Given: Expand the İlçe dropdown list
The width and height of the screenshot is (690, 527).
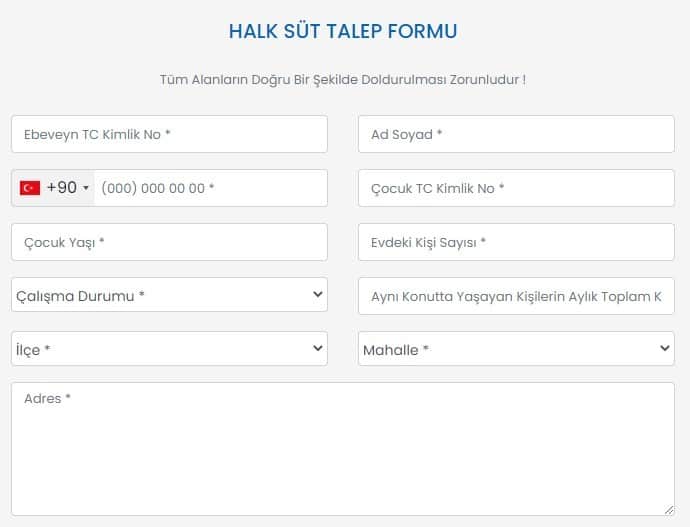Looking at the screenshot, I should coord(169,349).
